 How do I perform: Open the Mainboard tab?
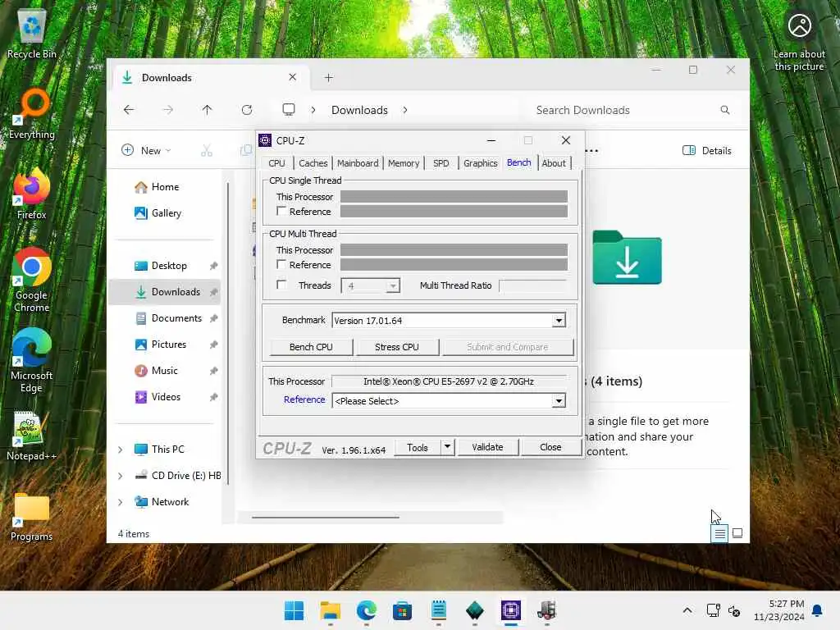(358, 163)
